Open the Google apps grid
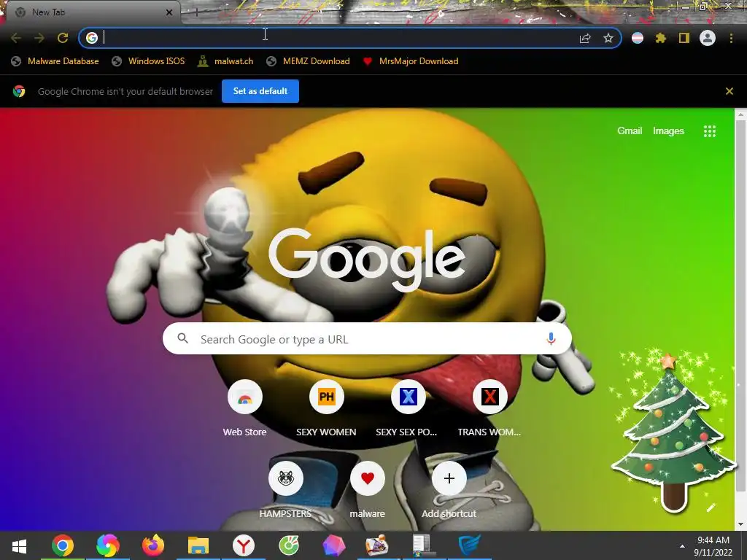Image resolution: width=747 pixels, height=560 pixels. point(709,131)
